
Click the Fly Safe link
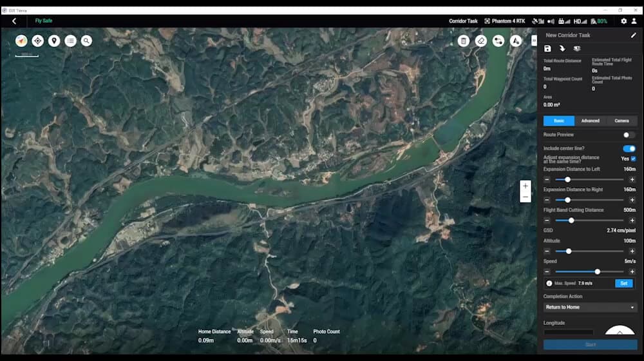(44, 21)
